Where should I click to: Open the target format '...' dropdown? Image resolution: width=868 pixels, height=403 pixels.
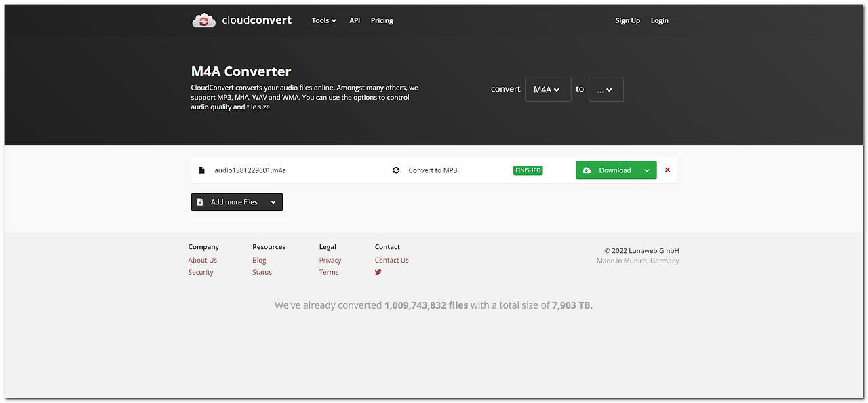tap(606, 89)
